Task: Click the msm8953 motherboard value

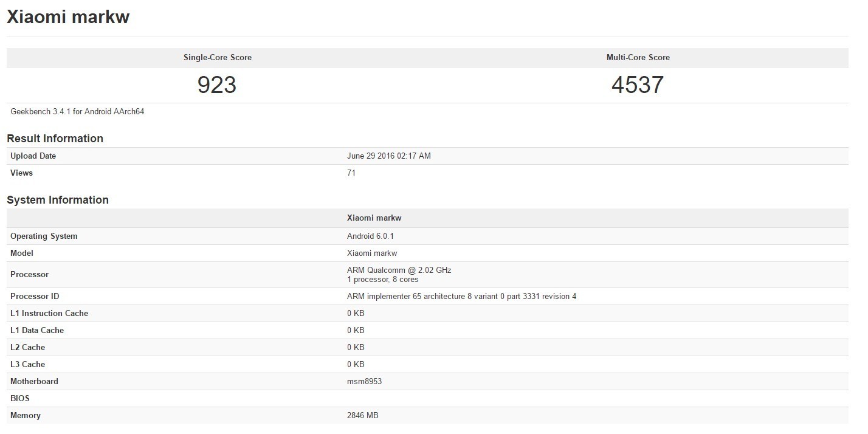Action: 364,382
